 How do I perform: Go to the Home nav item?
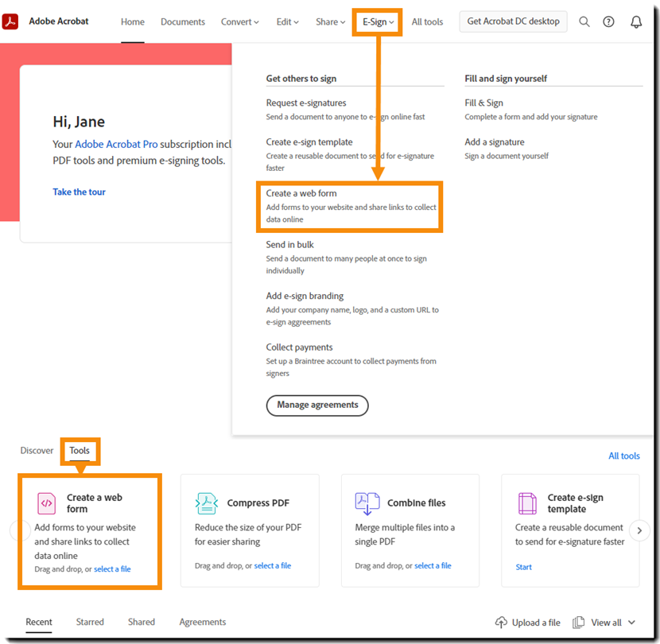pyautogui.click(x=133, y=22)
